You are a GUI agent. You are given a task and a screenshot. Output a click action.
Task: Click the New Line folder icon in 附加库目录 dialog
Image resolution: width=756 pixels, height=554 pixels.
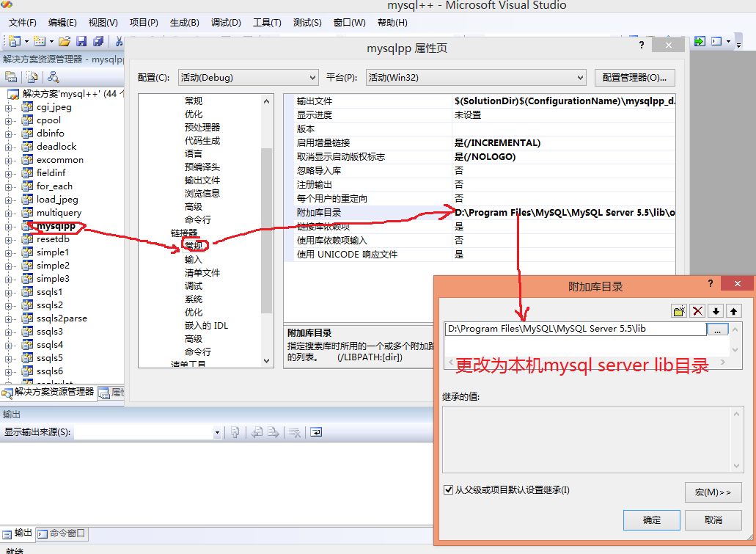[x=679, y=311]
